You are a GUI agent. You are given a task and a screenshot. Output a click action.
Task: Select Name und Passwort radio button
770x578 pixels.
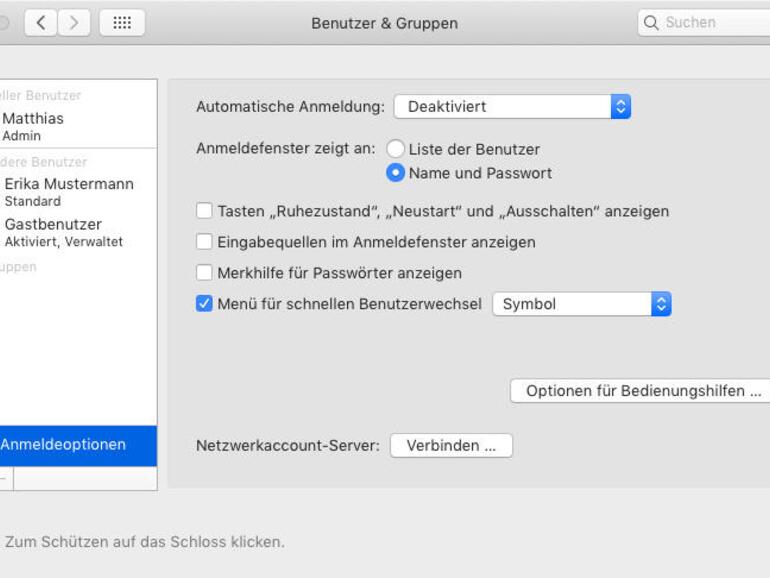pyautogui.click(x=396, y=173)
